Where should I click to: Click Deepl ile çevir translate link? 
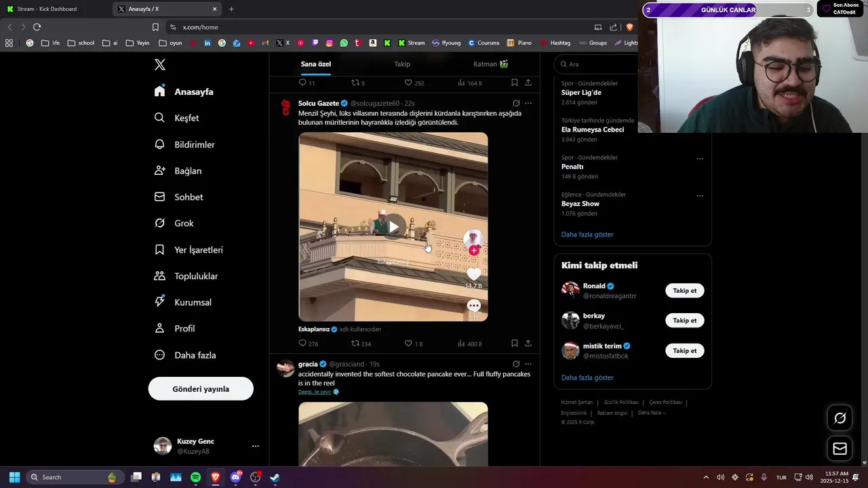point(315,392)
